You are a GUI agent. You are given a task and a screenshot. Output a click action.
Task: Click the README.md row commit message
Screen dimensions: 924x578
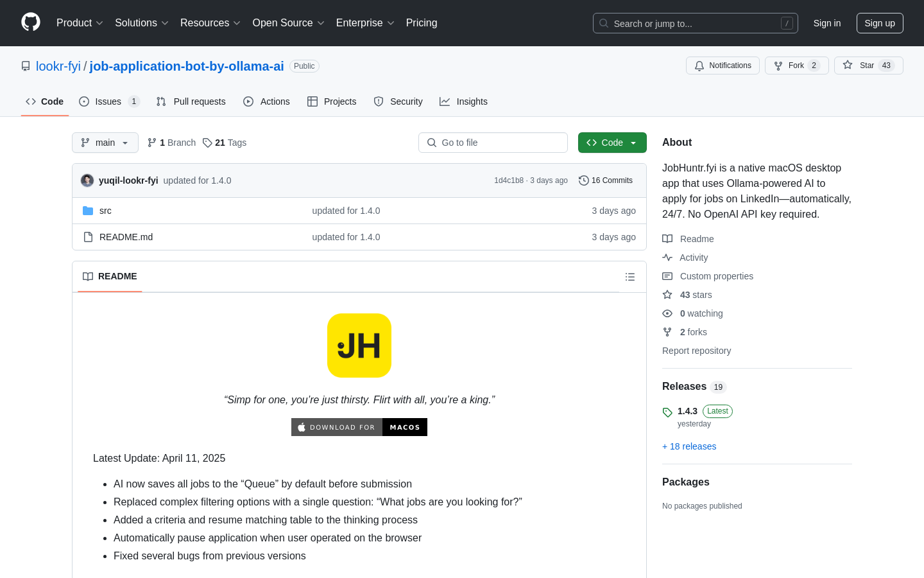346,237
